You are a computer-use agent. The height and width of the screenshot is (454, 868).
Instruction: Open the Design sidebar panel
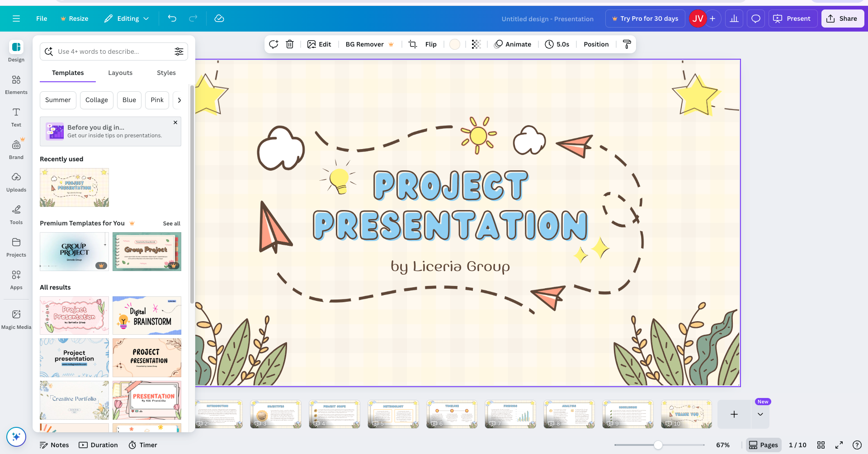coord(16,52)
